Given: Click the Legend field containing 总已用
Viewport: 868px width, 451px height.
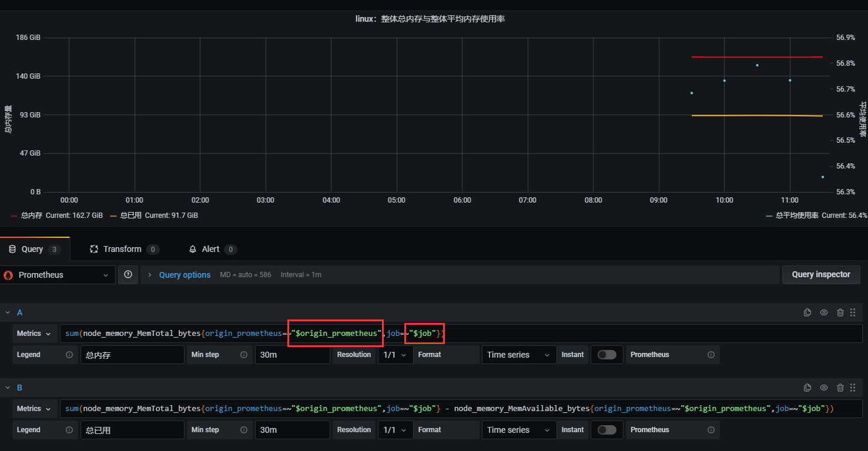Looking at the screenshot, I should 132,430.
